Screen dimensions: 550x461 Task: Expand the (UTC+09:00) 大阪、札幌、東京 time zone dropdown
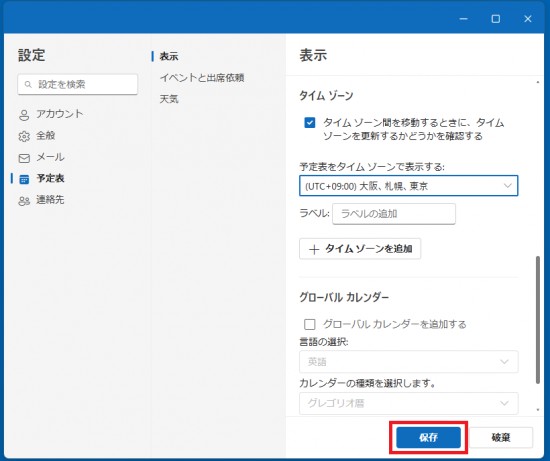pyautogui.click(x=409, y=186)
